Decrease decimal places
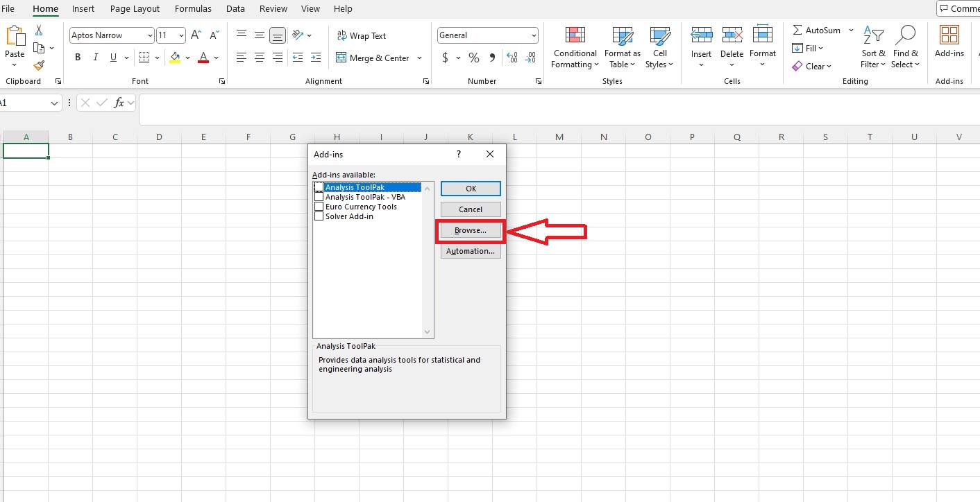The width and height of the screenshot is (980, 502). point(530,58)
